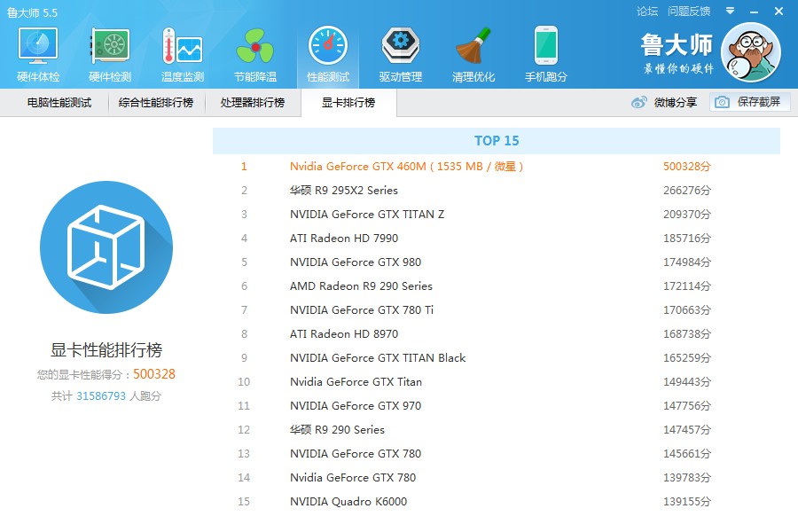798x532 pixels.
Task: Expand the title bar dropdown menu arrow
Action: point(730,12)
